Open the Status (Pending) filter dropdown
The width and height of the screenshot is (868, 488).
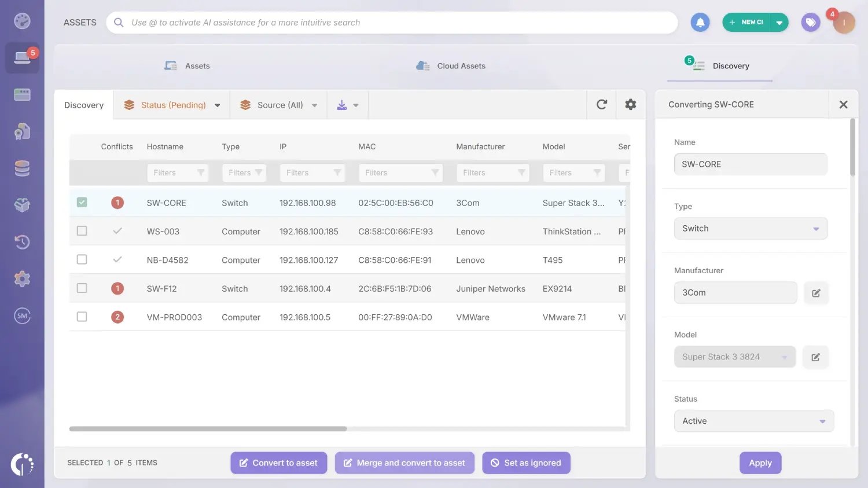(x=171, y=104)
